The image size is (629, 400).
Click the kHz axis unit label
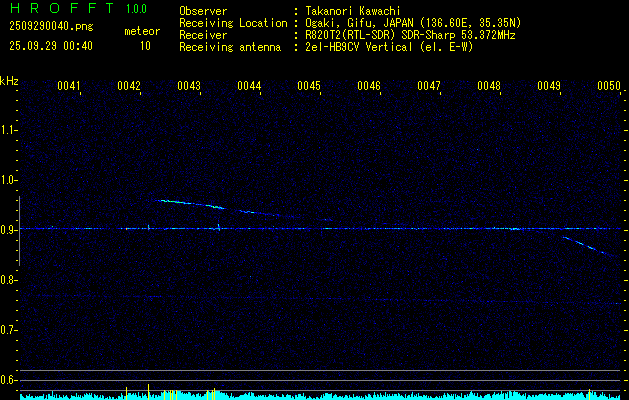point(9,81)
